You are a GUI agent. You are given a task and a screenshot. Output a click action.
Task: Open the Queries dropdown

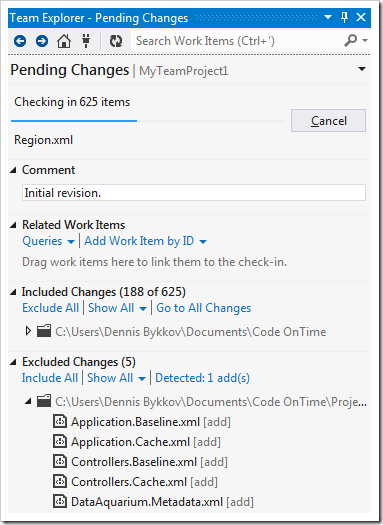coord(48,241)
